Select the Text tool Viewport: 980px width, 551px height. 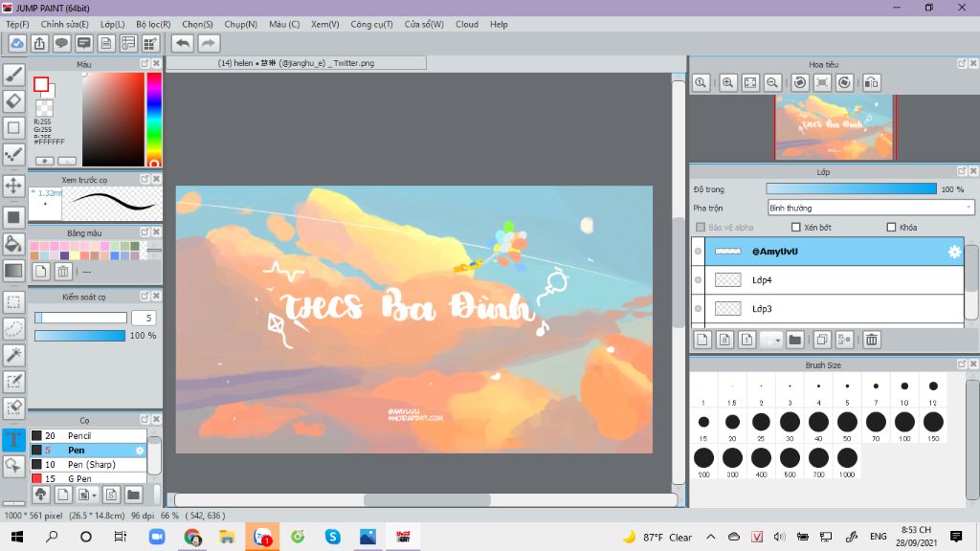pyautogui.click(x=13, y=439)
